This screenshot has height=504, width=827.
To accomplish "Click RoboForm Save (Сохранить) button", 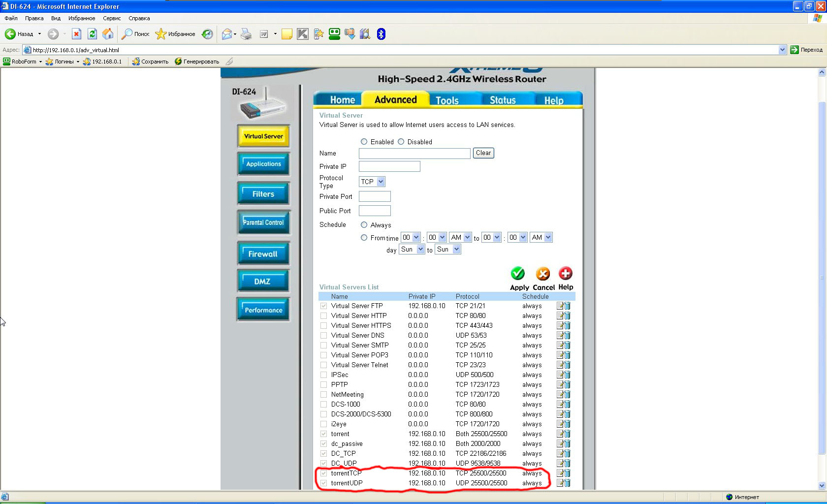I will point(150,62).
